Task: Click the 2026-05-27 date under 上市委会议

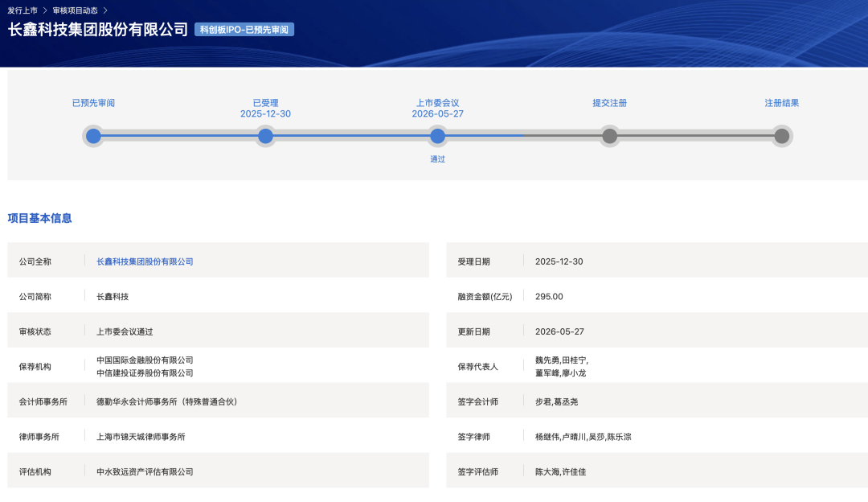Action: coord(437,113)
